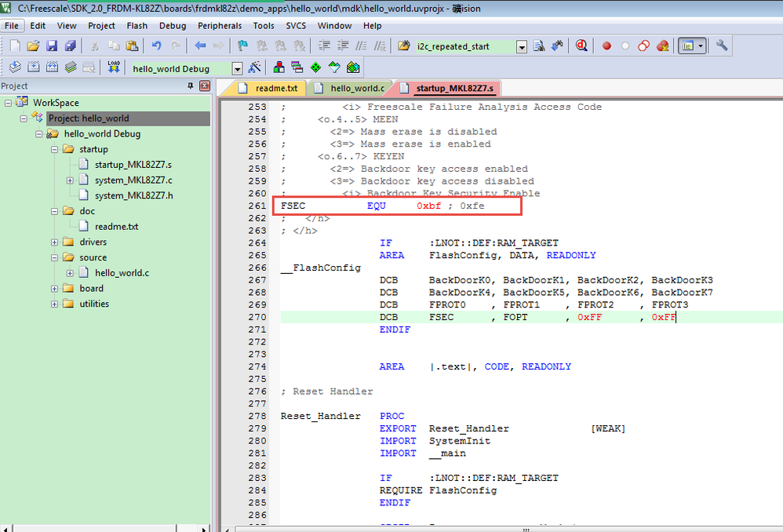Pin the Project panel
Image resolution: width=783 pixels, height=532 pixels.
(190, 86)
